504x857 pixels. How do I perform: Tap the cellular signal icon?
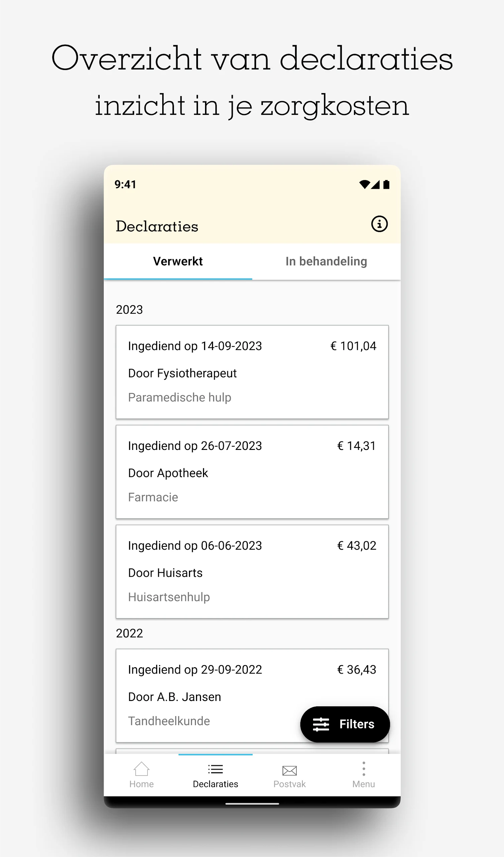point(375,184)
